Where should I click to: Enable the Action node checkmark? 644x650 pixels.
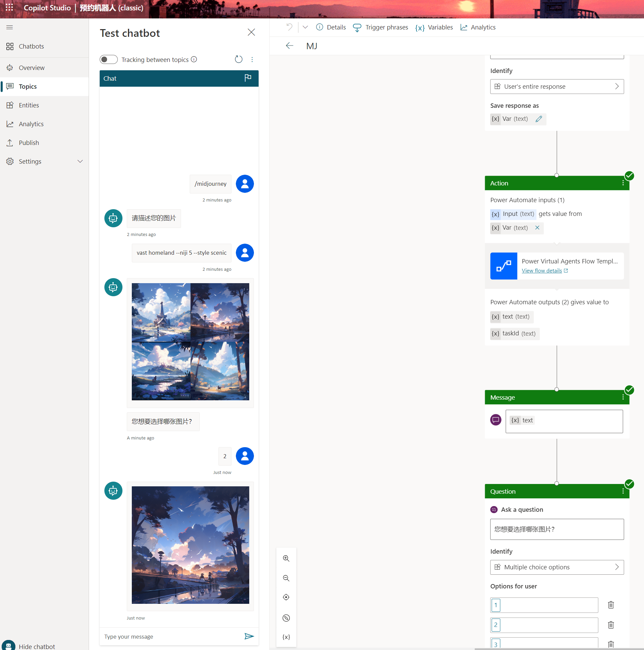click(629, 176)
